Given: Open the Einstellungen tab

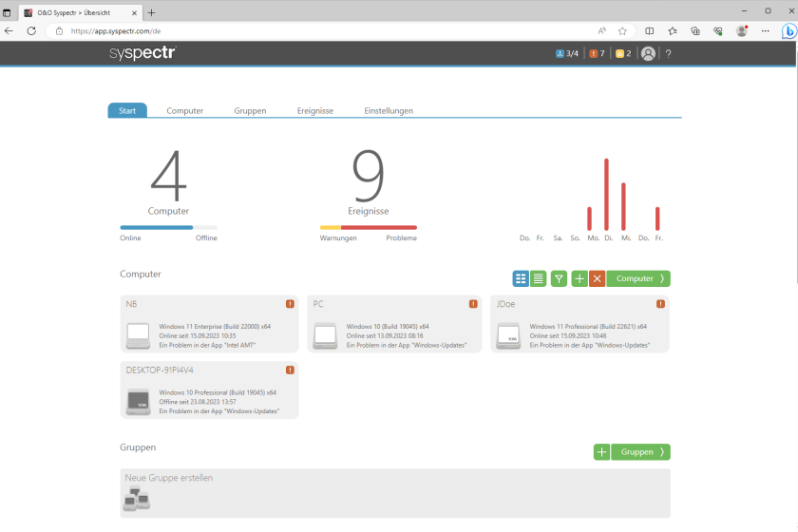Looking at the screenshot, I should [x=389, y=110].
